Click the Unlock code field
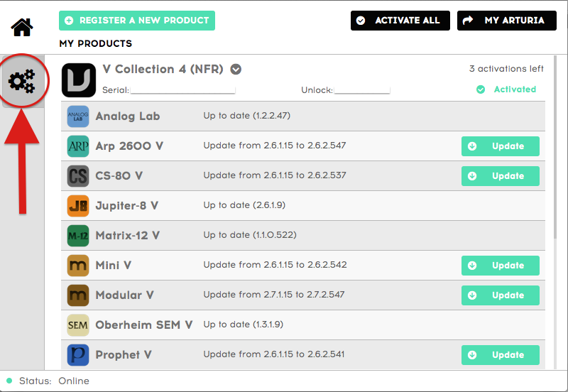568x392 pixels. [362, 90]
